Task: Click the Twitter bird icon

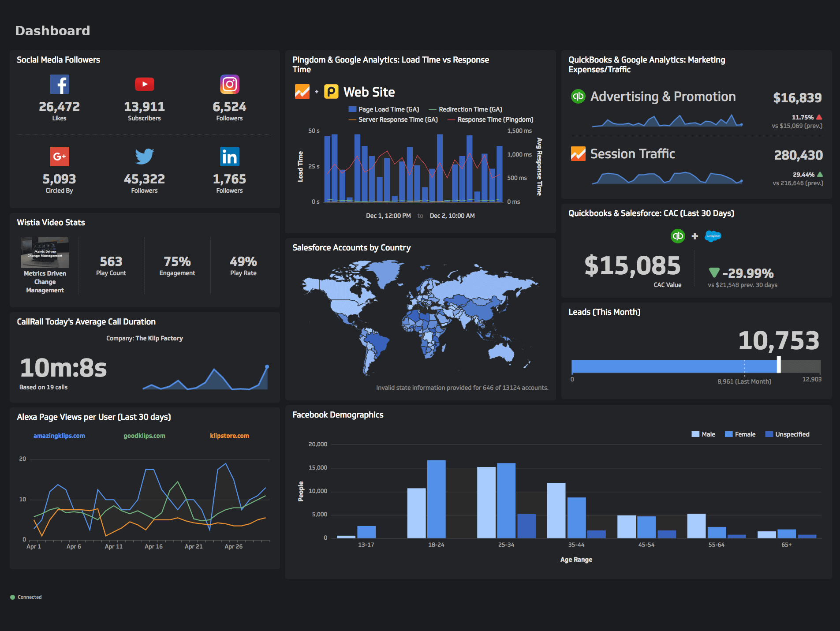Action: [145, 157]
